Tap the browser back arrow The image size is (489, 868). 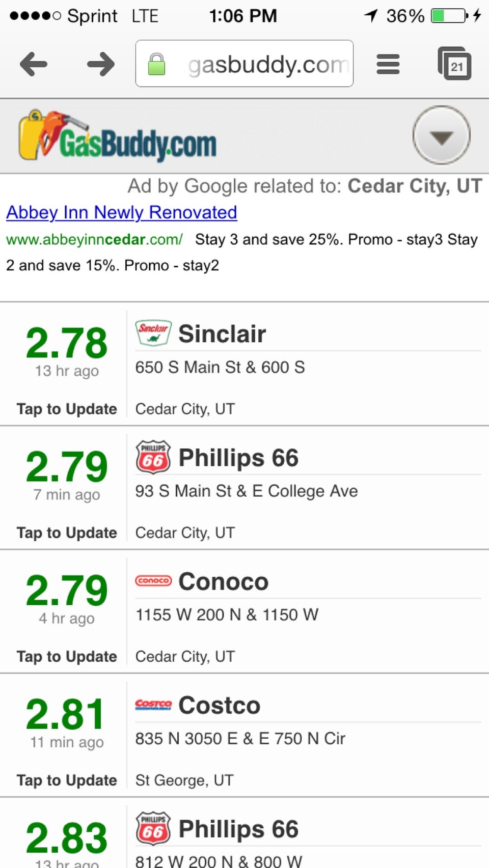(34, 64)
